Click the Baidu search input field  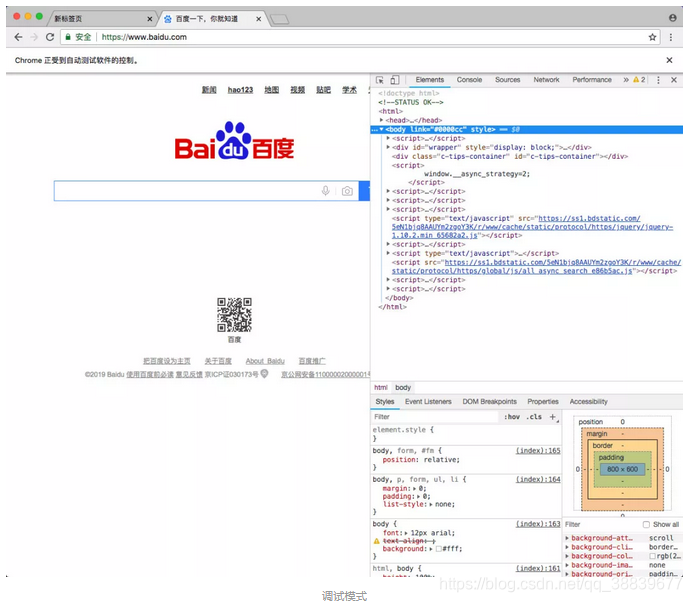click(207, 191)
